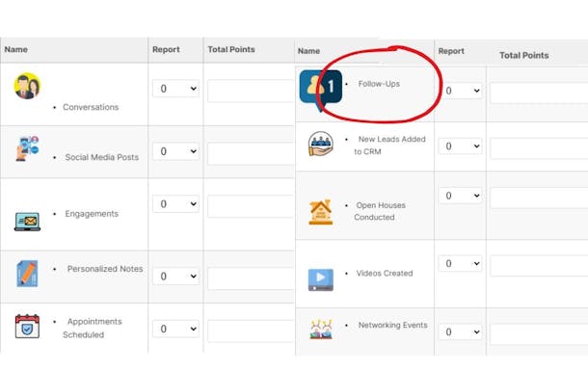Open the Social Media Posts report dropdown
588x371 pixels.
(x=175, y=151)
